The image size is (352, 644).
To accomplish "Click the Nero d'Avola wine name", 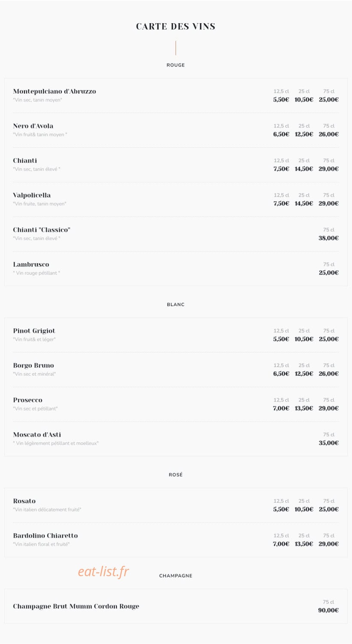I will coord(33,126).
